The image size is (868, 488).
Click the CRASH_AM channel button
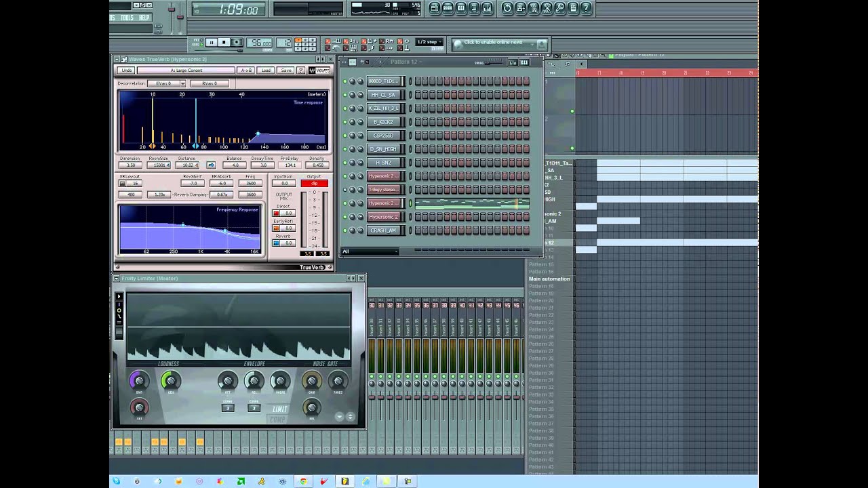click(x=384, y=230)
